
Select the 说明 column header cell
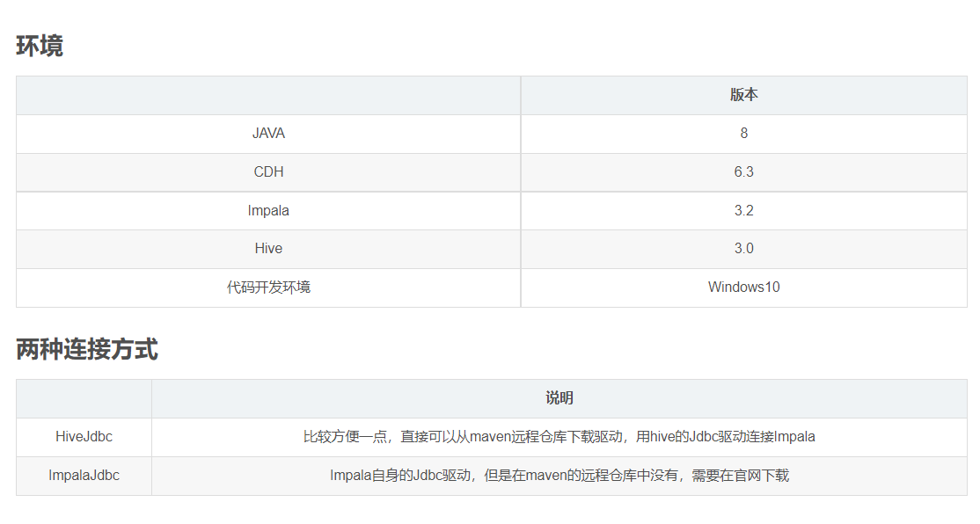coord(562,397)
